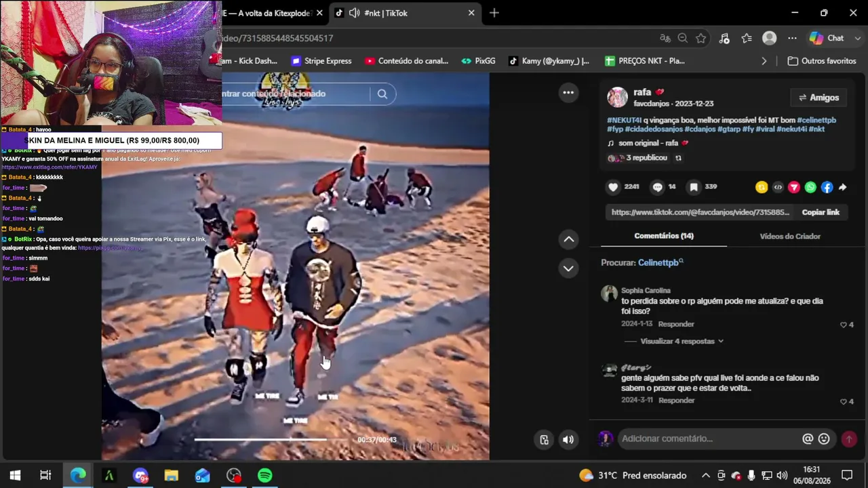Open the Edge profile avatar

[x=769, y=39]
